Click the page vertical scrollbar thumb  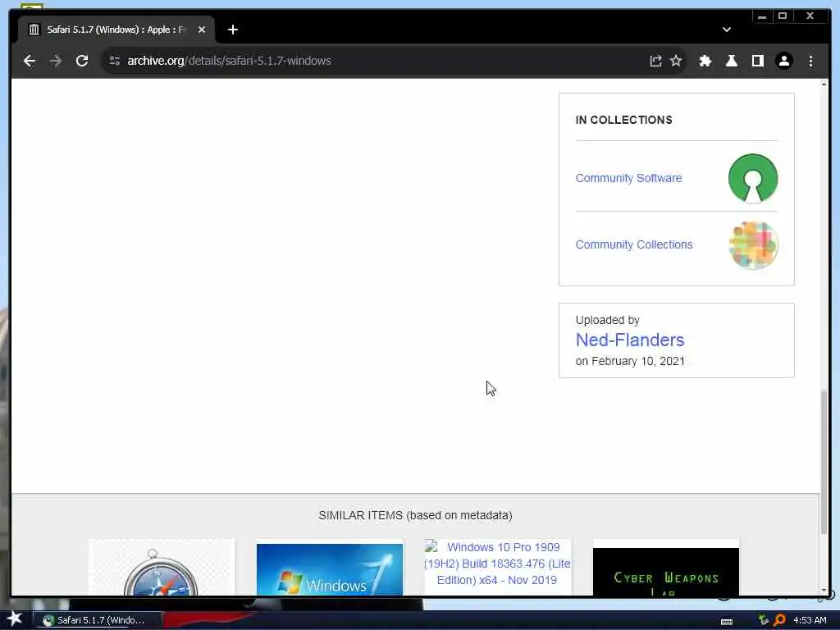click(x=824, y=462)
